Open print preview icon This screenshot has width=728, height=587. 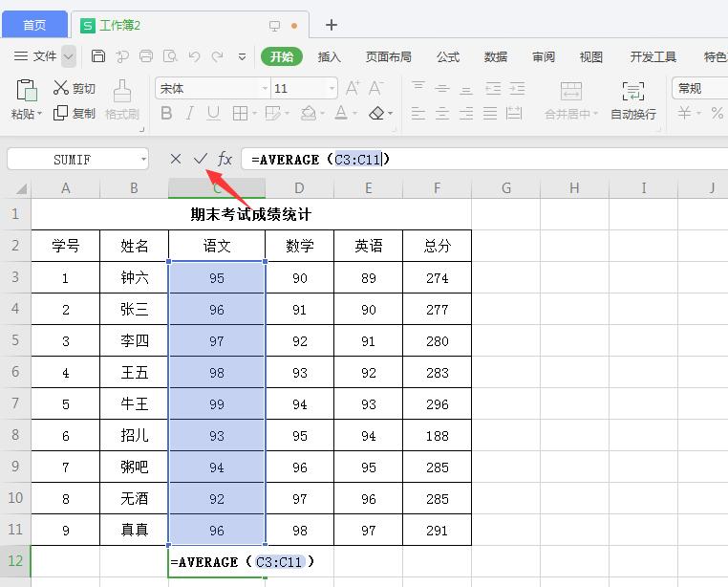pos(170,56)
